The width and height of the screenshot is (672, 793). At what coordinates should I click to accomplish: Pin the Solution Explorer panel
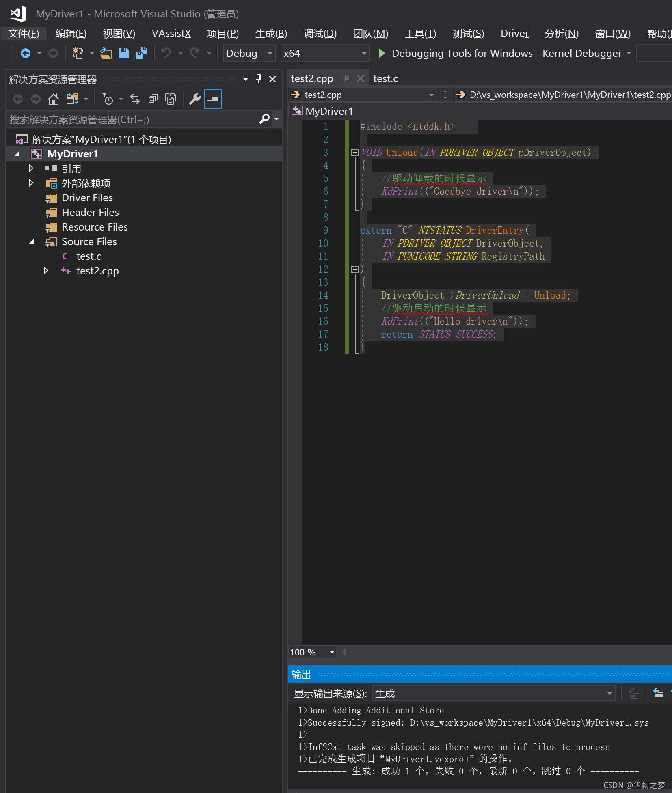(x=259, y=79)
